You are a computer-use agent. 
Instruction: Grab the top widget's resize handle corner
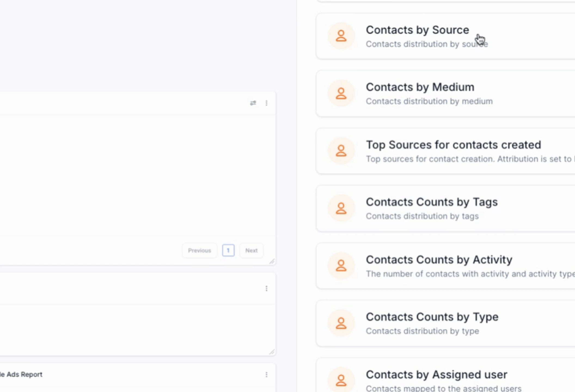tap(272, 262)
